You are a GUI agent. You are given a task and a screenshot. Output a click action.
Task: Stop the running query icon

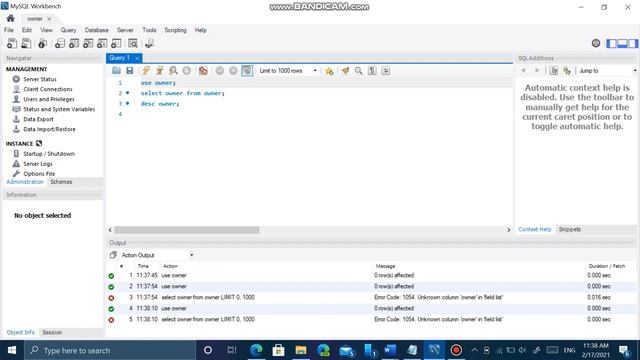click(x=187, y=71)
